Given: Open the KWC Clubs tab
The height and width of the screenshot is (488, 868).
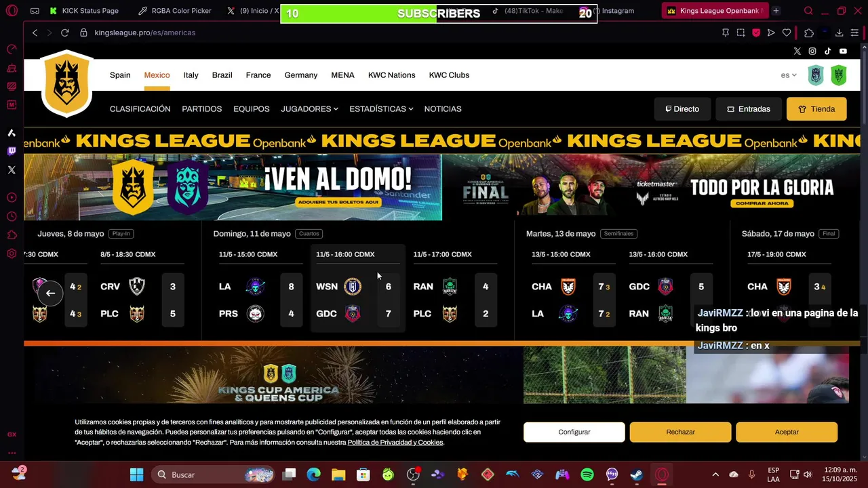Looking at the screenshot, I should pos(449,75).
